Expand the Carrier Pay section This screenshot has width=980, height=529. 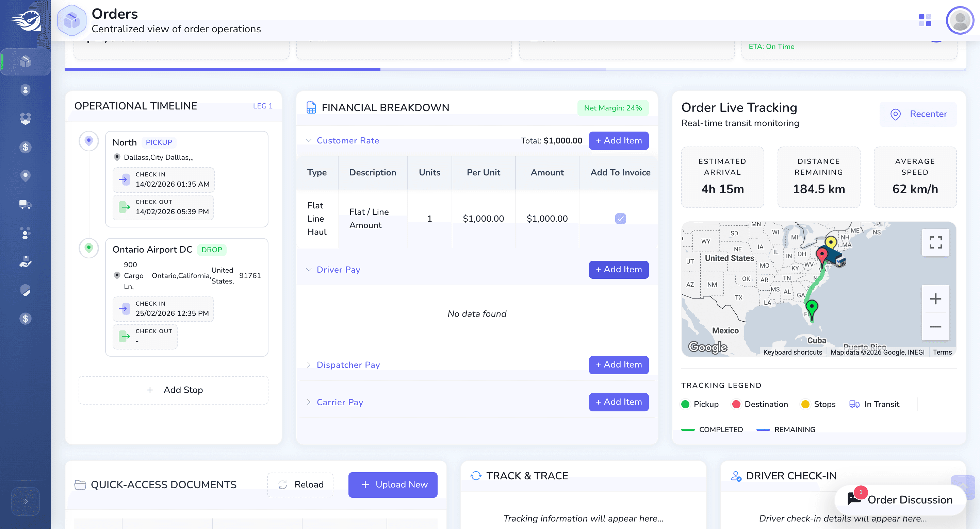[309, 402]
